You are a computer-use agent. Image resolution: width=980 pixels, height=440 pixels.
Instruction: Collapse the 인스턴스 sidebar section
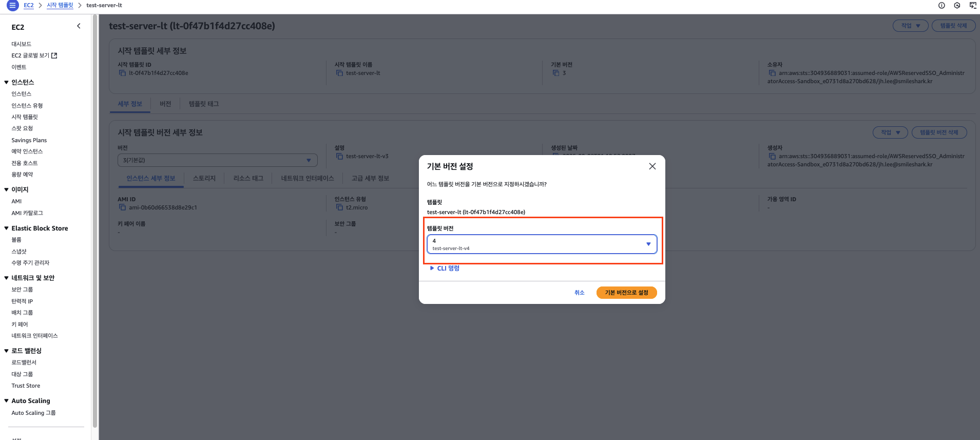point(6,82)
